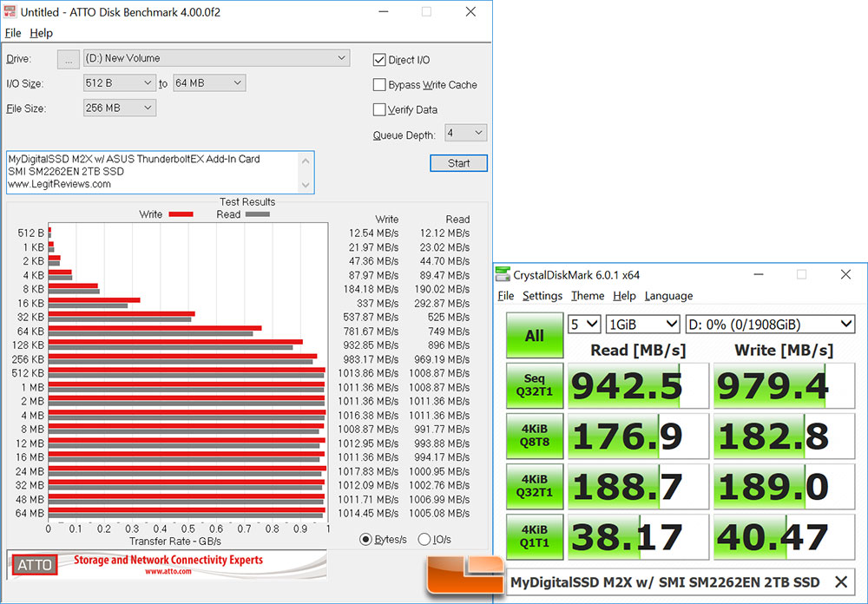Click the Seq Q32T1 write result 979.4
Image resolution: width=868 pixels, height=604 pixels.
pyautogui.click(x=785, y=386)
